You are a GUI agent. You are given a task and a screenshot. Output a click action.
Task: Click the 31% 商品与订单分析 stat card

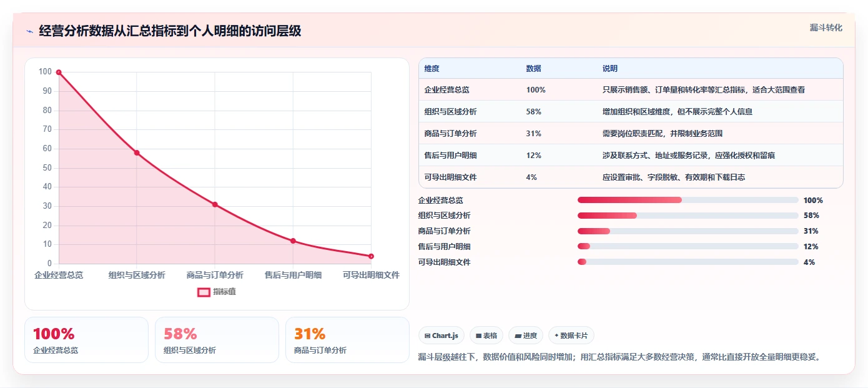click(347, 340)
